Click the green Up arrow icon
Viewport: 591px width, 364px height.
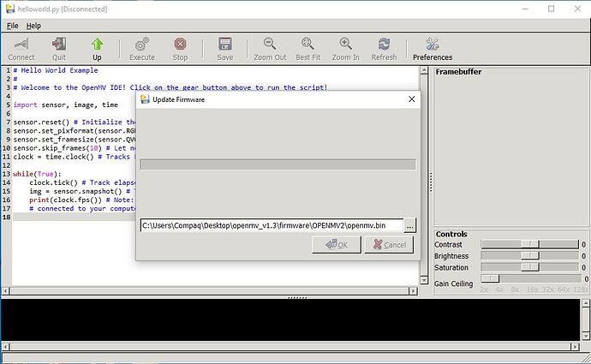(x=98, y=45)
